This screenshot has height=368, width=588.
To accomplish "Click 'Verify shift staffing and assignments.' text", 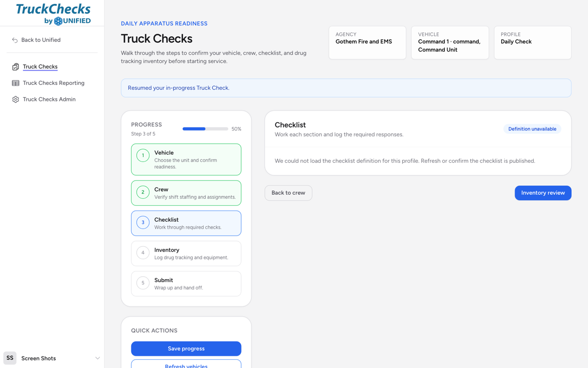I will click(195, 197).
